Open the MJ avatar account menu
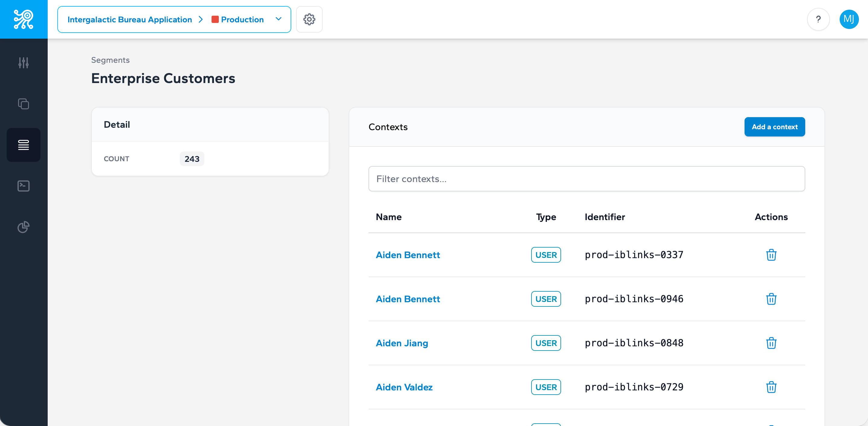 [849, 19]
